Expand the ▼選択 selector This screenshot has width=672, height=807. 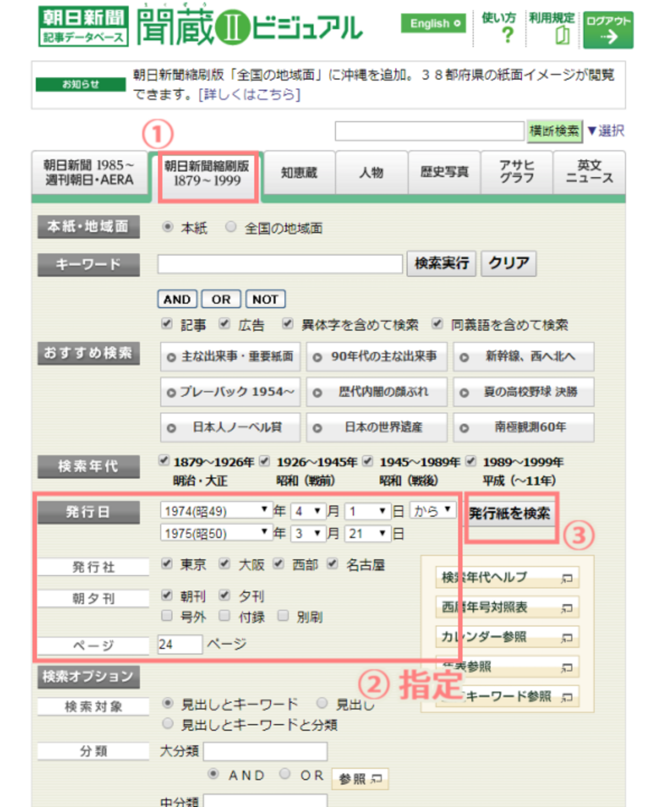(606, 131)
